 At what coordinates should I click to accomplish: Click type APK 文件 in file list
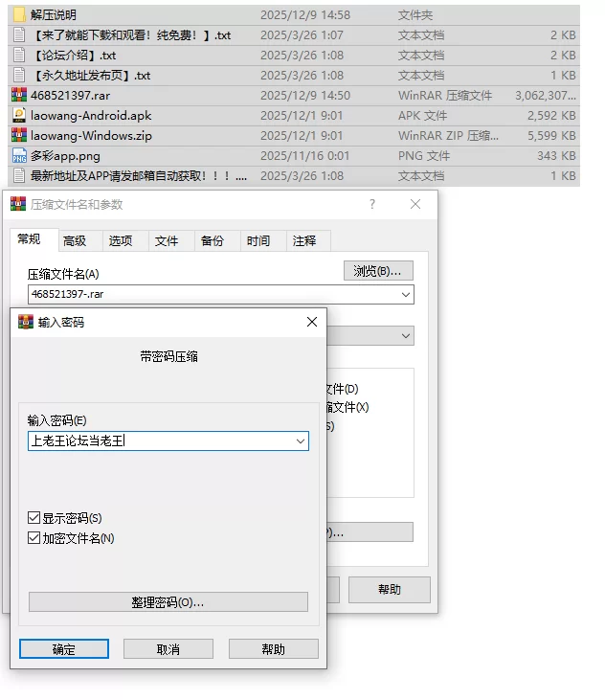(422, 116)
